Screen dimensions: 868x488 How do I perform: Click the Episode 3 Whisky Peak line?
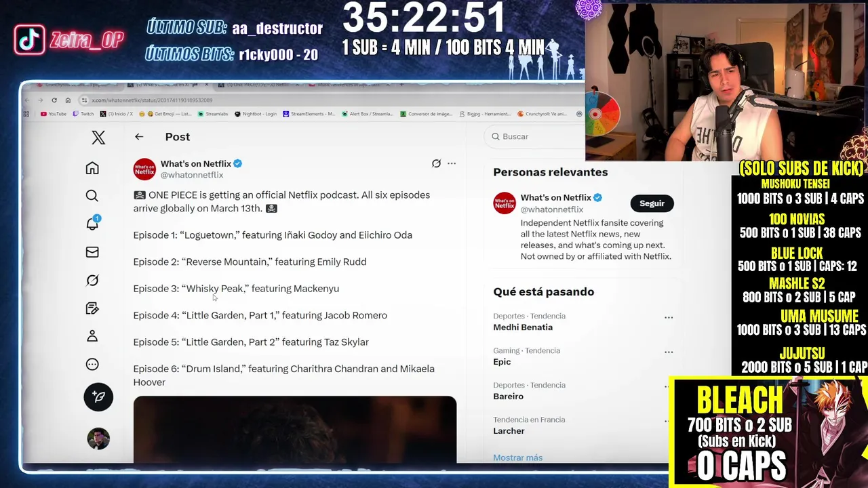coord(236,289)
